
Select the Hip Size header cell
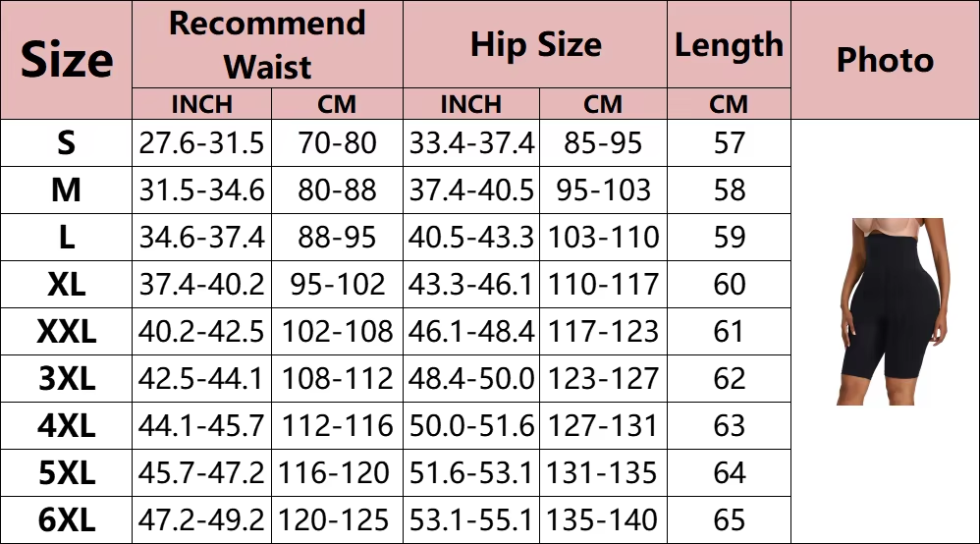click(x=535, y=45)
